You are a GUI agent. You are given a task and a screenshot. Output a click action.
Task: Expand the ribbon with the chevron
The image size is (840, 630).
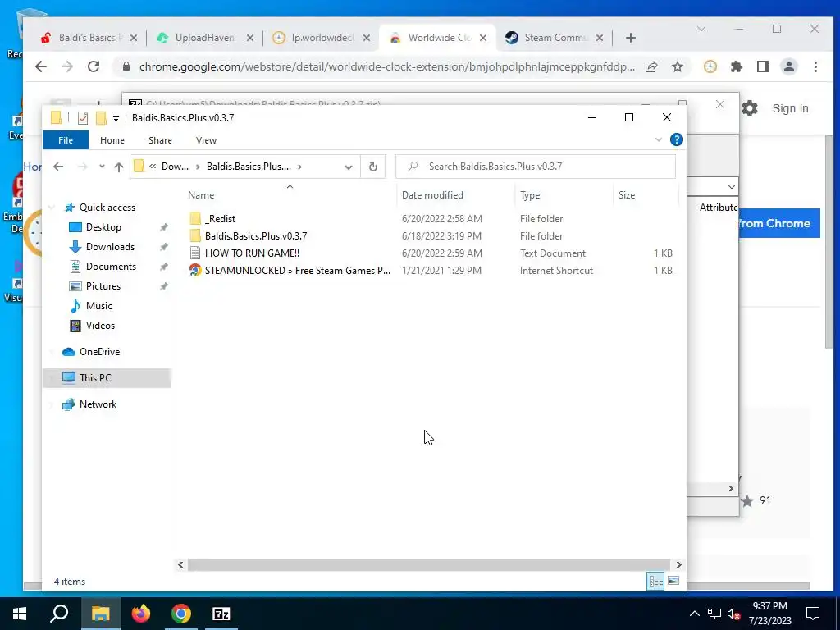coord(659,139)
